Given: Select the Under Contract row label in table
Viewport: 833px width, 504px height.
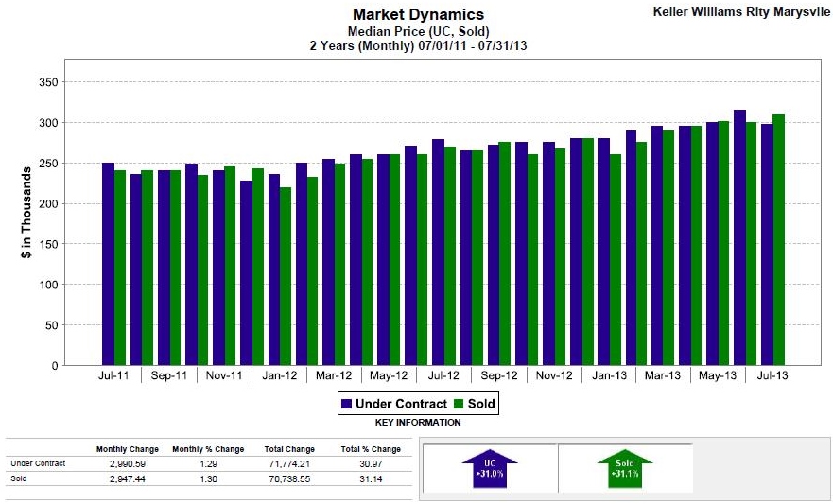Looking at the screenshot, I should tap(37, 463).
